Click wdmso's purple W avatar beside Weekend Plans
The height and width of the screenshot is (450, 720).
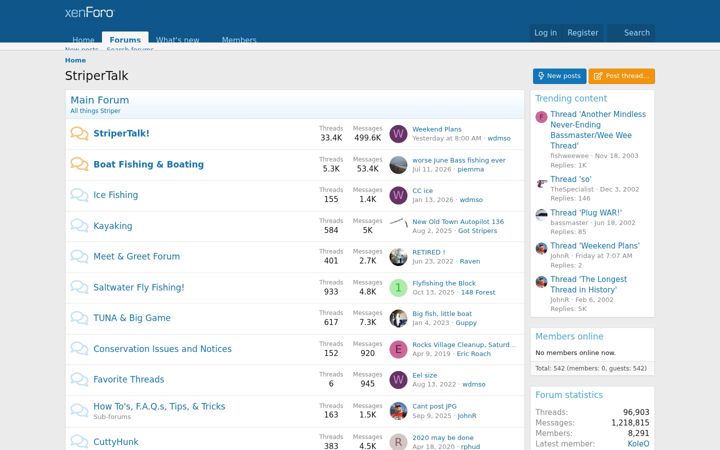click(398, 134)
